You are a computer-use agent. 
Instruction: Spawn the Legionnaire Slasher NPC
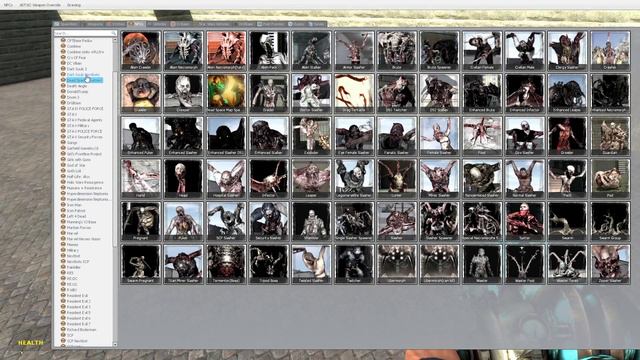354,178
